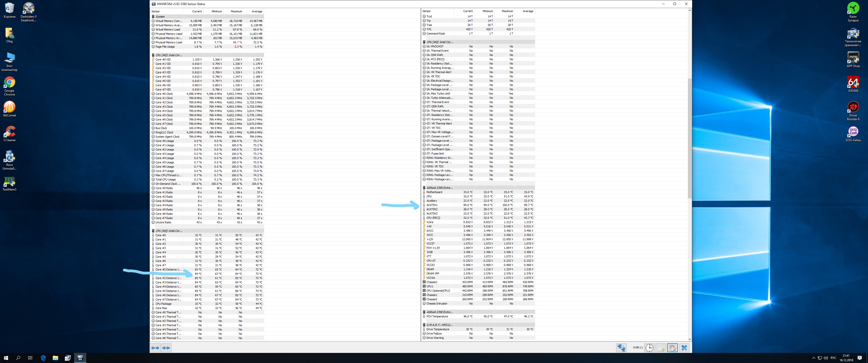868x363 pixels.
Task: Click the shrink columns arrows button
Action: pyautogui.click(x=166, y=348)
